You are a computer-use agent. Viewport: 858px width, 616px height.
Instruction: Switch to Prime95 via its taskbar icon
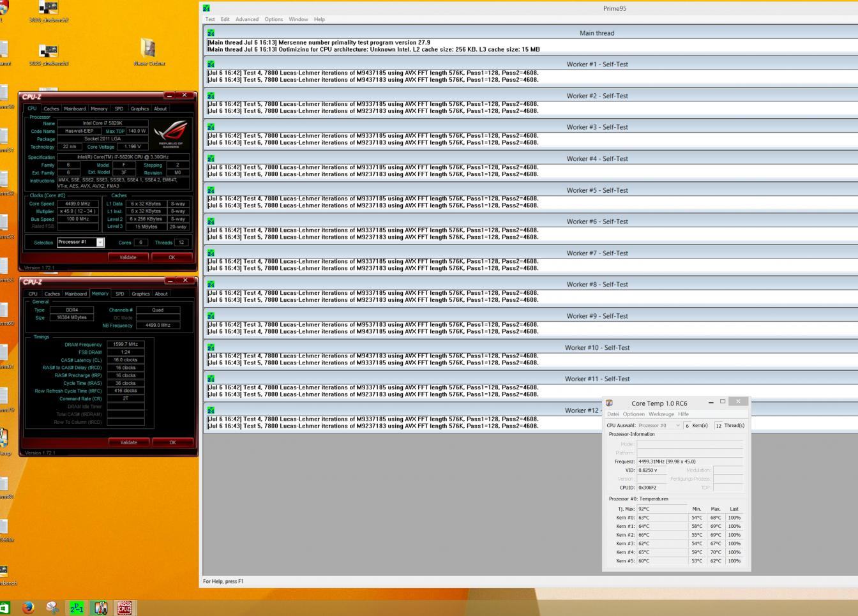(x=77, y=608)
